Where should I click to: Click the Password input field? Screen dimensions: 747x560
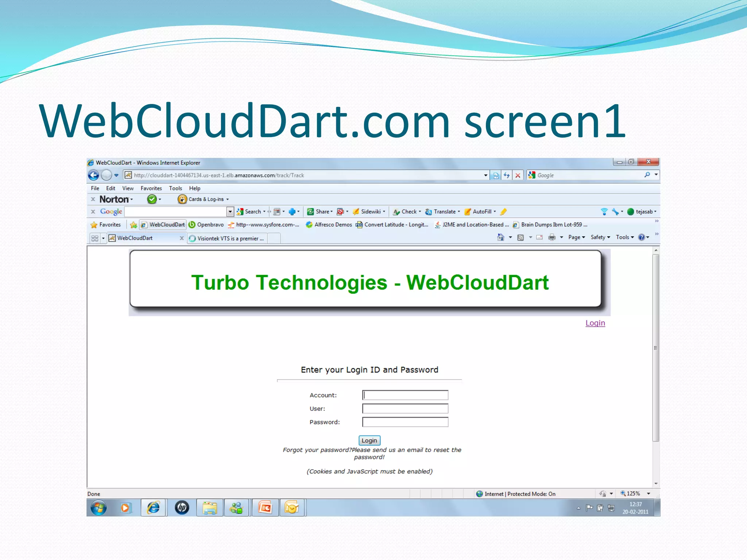405,422
